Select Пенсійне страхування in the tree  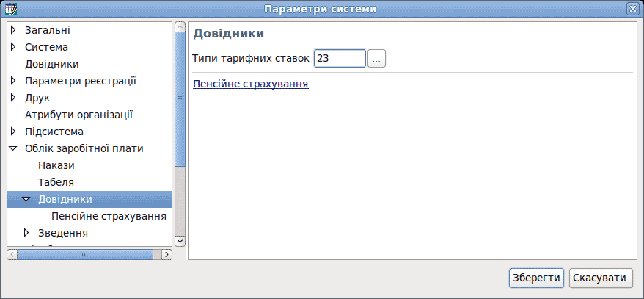point(109,216)
